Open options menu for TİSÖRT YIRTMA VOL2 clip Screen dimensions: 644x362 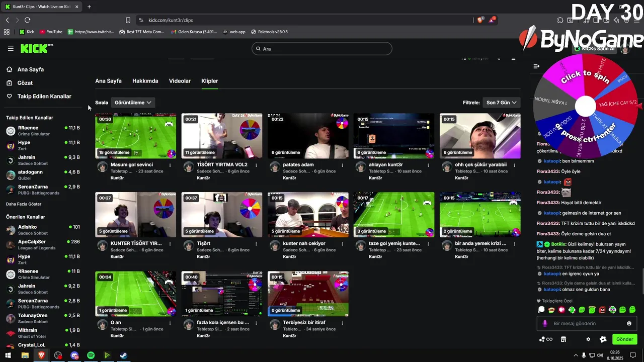256,165
